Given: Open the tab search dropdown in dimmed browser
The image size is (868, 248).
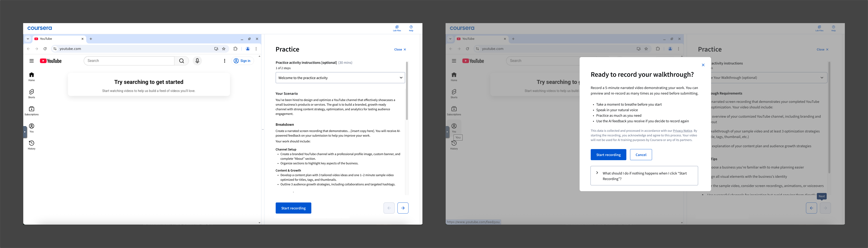Looking at the screenshot, I should point(450,39).
